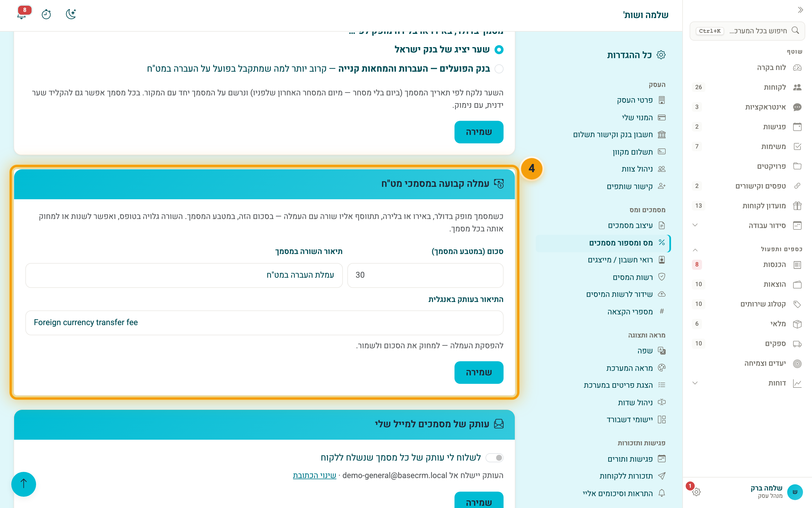Toggle dark mode moon icon
Viewport: 812px width, 508px height.
pos(71,14)
